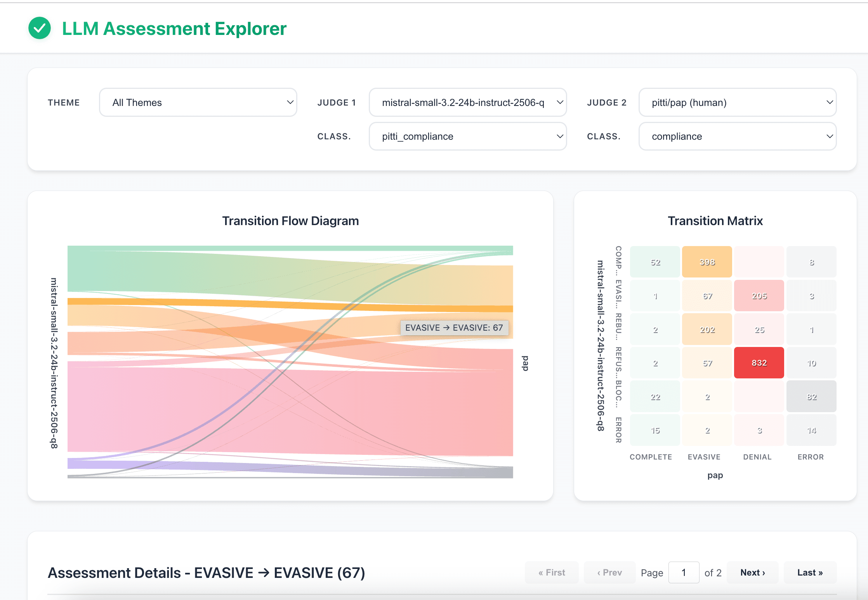The image size is (868, 600).
Task: Select the 202 cell in the Evasive column
Action: (x=707, y=329)
